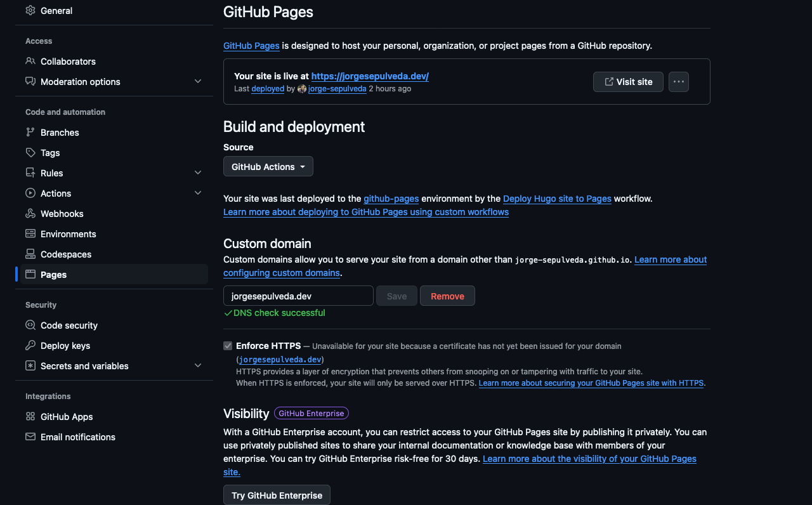Open securing GitHub Pages with HTTPS link
This screenshot has width=812, height=505.
[x=591, y=383]
